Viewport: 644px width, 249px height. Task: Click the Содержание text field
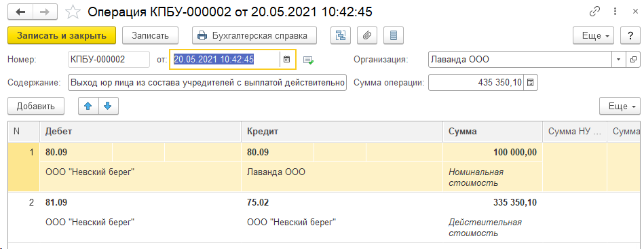coord(208,82)
